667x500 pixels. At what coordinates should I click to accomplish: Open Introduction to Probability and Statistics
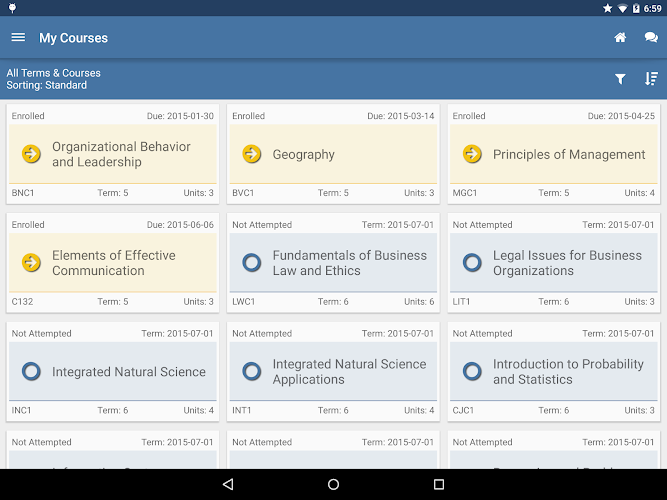click(x=568, y=372)
